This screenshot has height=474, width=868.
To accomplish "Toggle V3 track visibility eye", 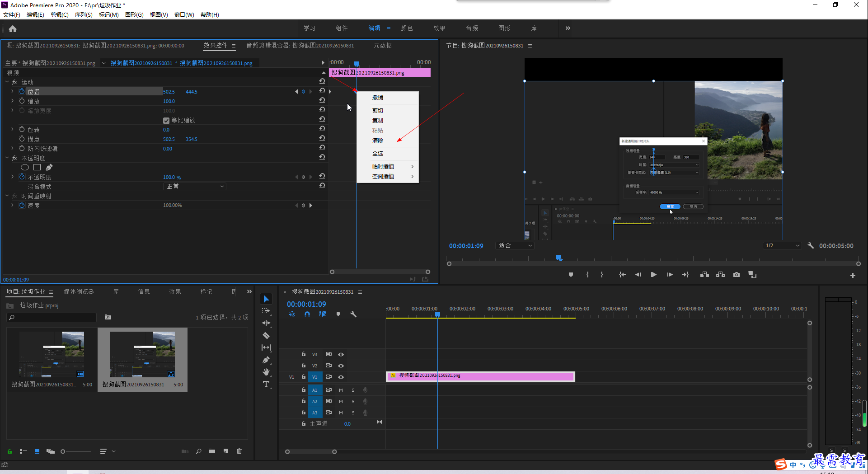I will coord(341,354).
